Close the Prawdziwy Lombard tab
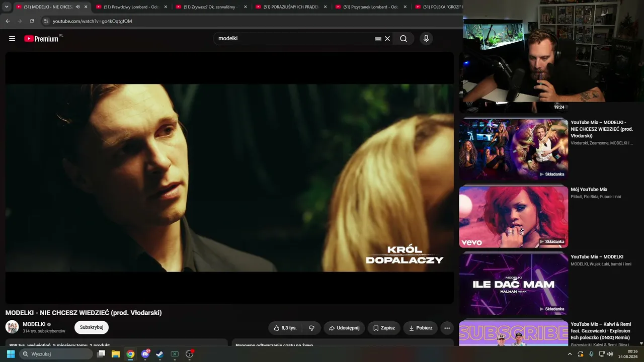644x362 pixels. (x=166, y=7)
